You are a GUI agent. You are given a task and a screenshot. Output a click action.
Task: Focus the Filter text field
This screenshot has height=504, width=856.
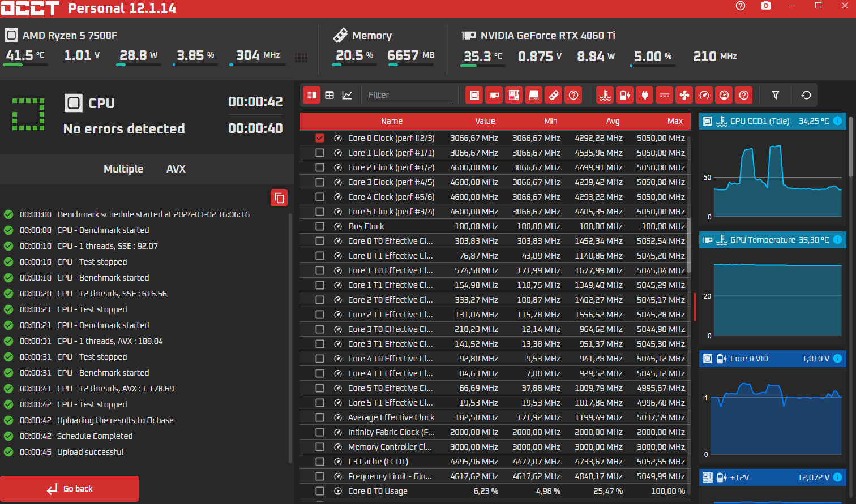click(409, 95)
